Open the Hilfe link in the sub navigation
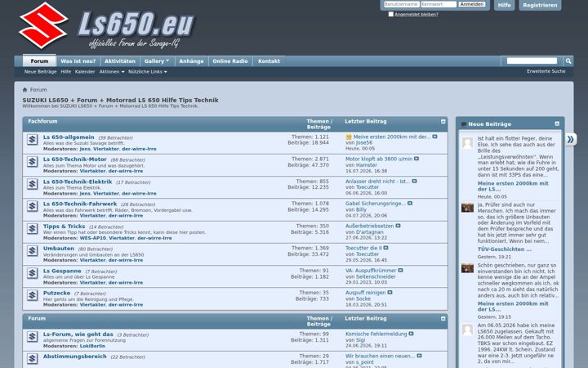 pos(65,72)
